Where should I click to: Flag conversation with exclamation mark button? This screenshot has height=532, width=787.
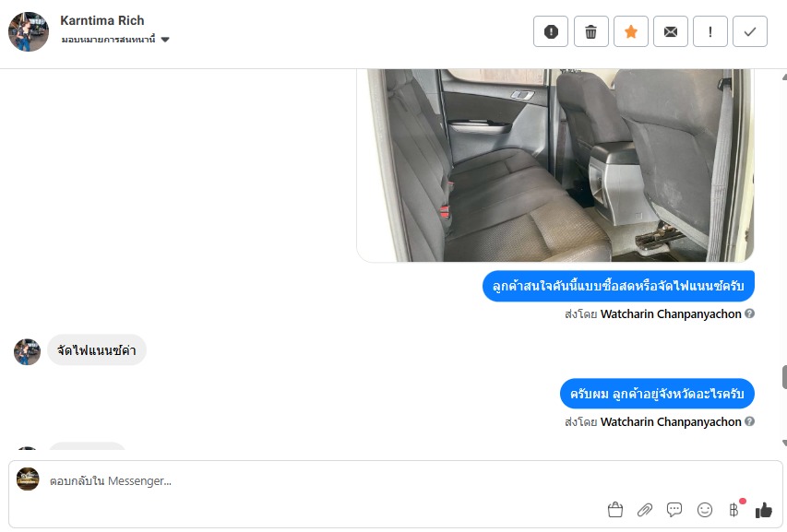point(710,31)
